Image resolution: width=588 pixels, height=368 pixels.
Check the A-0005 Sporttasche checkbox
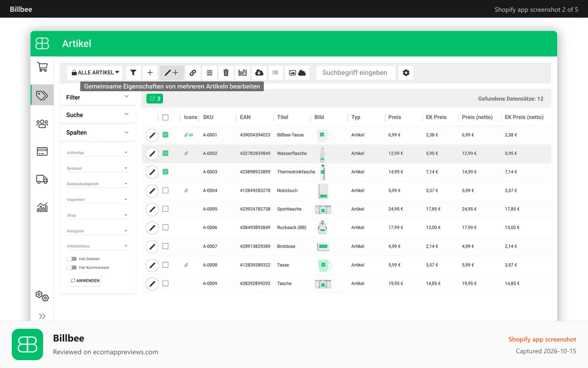point(165,209)
